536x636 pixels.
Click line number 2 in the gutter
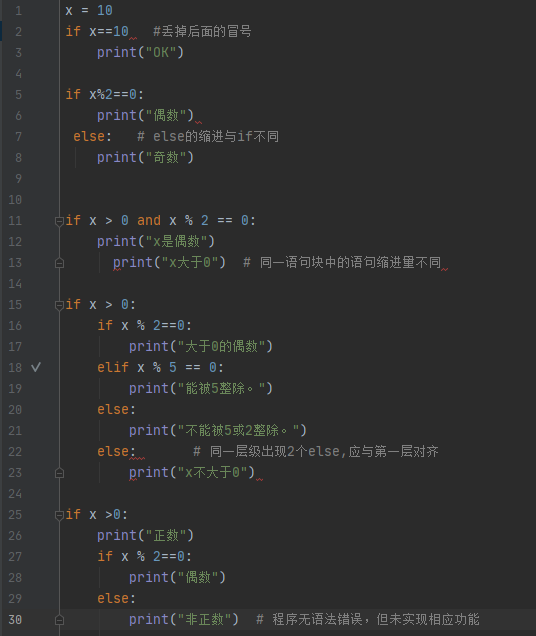(x=18, y=32)
